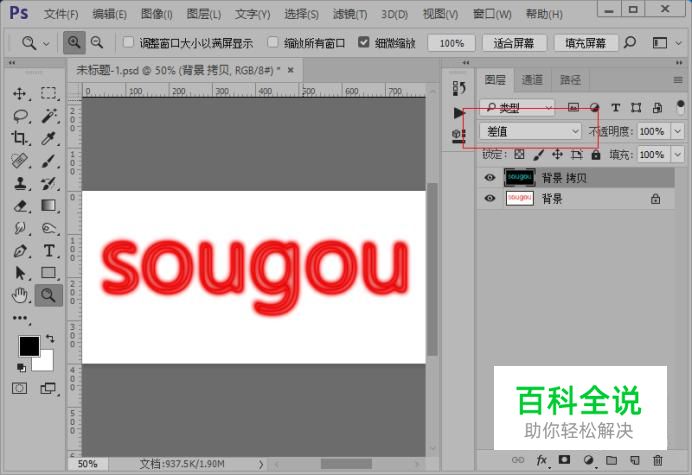Screen dimensions: 692x475
Task: Swap foreground and background colors
Action: tap(50, 339)
